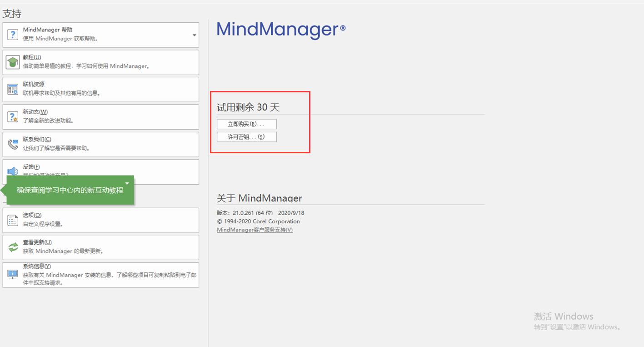Image resolution: width=644 pixels, height=347 pixels.
Task: Click the 立即购买 button
Action: (246, 124)
